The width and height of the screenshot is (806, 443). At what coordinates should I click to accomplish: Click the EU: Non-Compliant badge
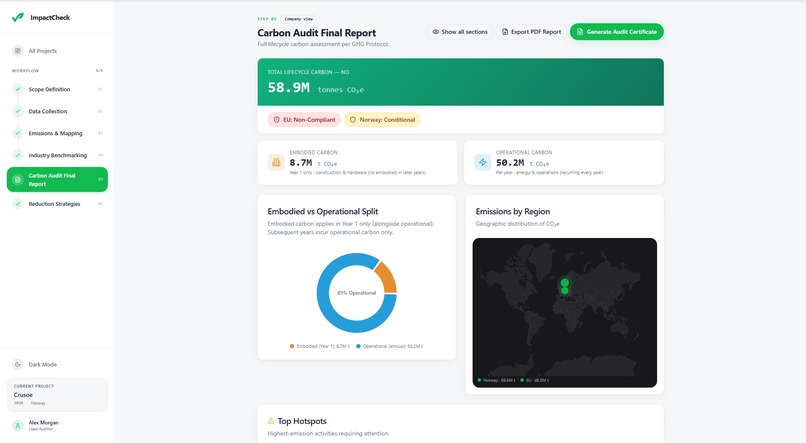[304, 120]
